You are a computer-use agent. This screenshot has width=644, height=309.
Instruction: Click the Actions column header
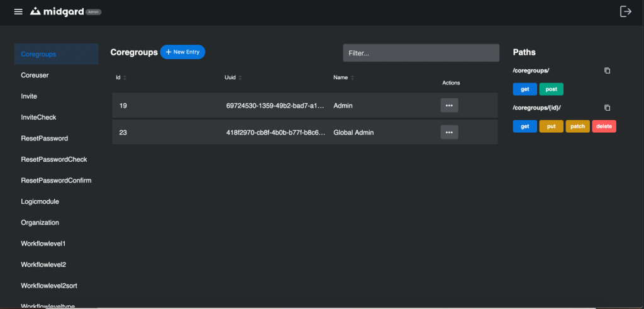(x=451, y=83)
